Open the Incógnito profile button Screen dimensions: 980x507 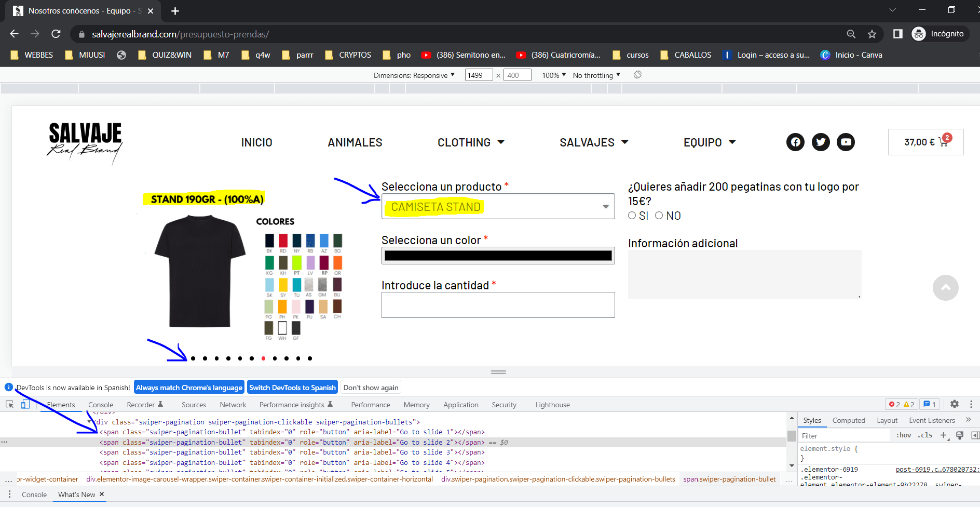tap(940, 34)
